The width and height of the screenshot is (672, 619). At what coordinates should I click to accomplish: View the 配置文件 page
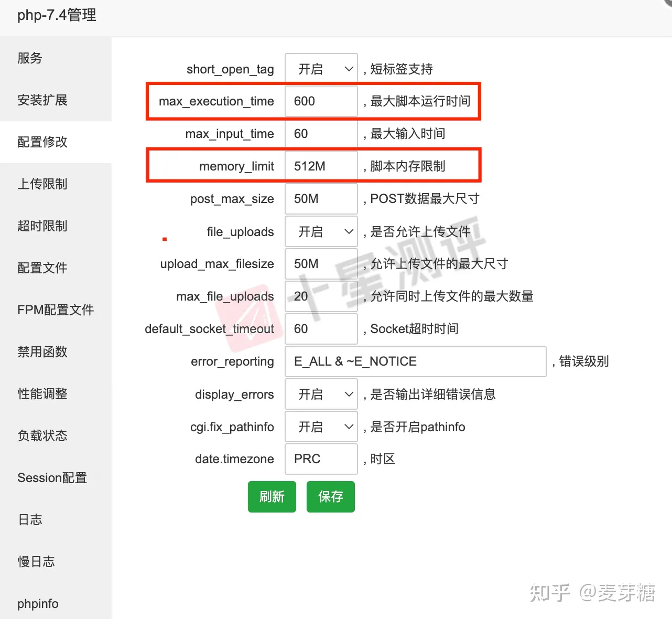click(42, 268)
